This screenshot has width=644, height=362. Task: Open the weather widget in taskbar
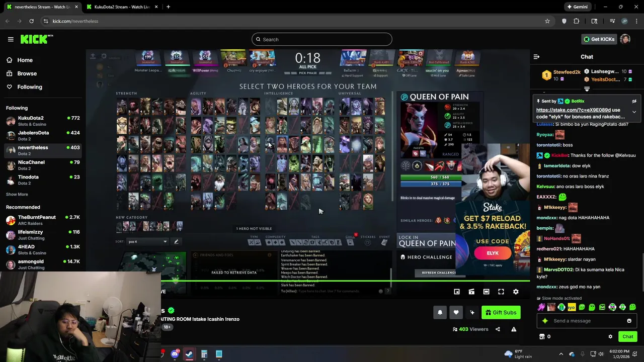[x=519, y=354]
